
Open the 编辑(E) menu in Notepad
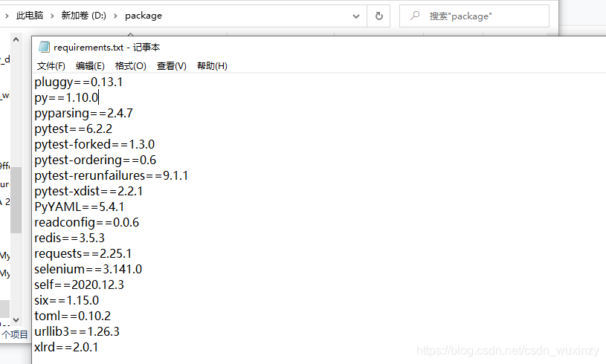90,66
